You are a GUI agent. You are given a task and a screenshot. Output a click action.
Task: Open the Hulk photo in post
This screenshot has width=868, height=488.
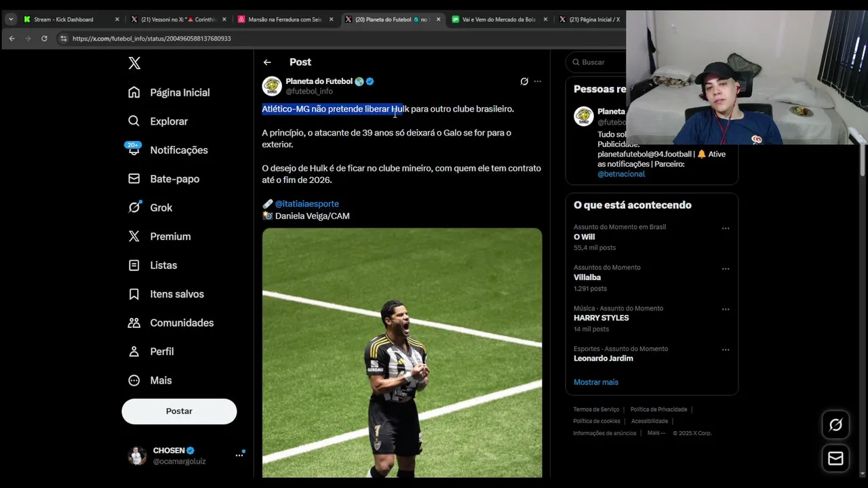(x=402, y=352)
